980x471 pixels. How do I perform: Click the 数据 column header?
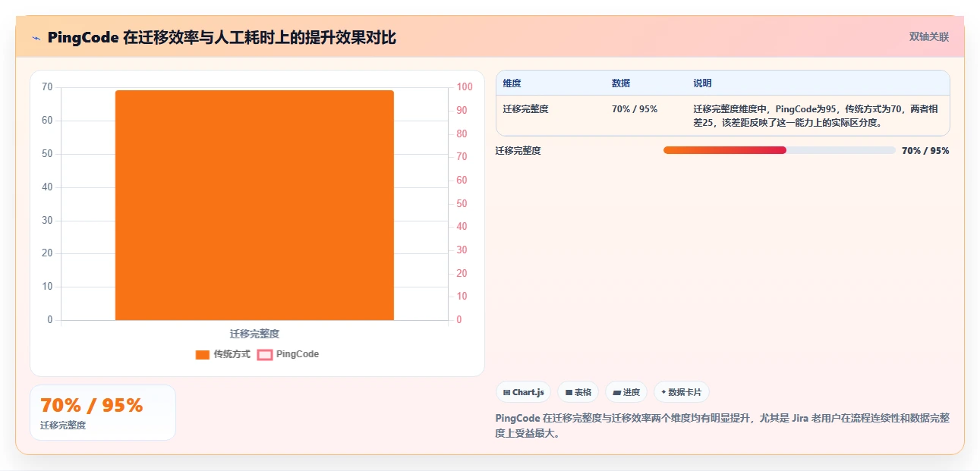pos(621,83)
